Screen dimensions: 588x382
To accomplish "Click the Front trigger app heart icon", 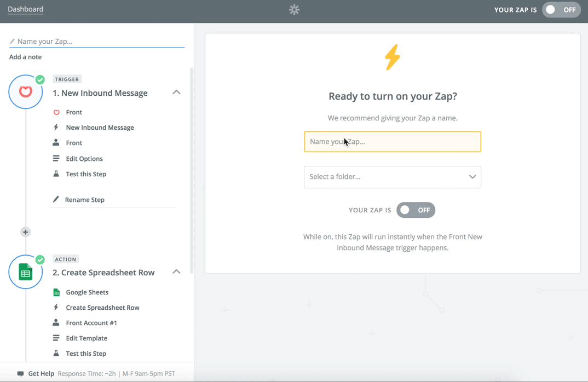I will point(26,92).
